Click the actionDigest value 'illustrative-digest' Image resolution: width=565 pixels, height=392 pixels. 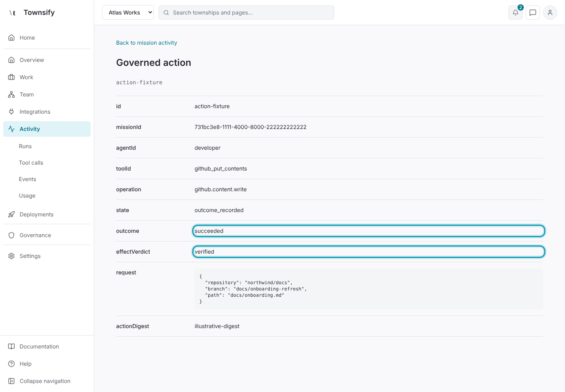coord(217,326)
